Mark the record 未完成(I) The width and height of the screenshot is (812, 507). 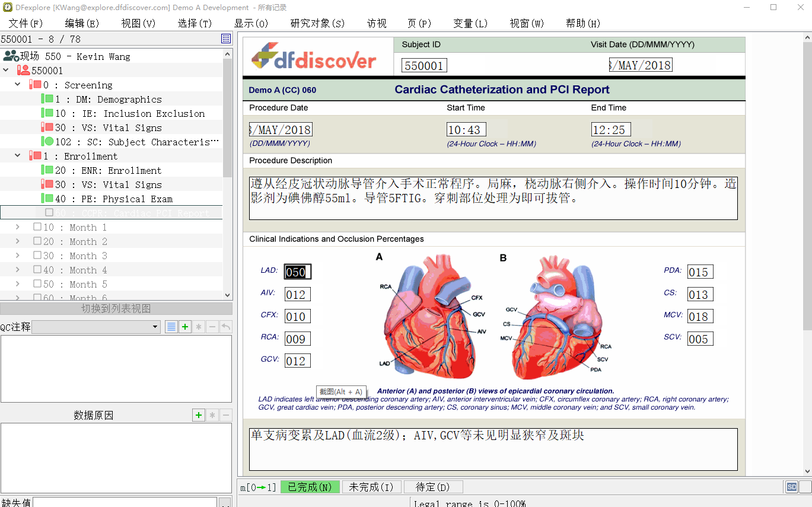(x=372, y=487)
